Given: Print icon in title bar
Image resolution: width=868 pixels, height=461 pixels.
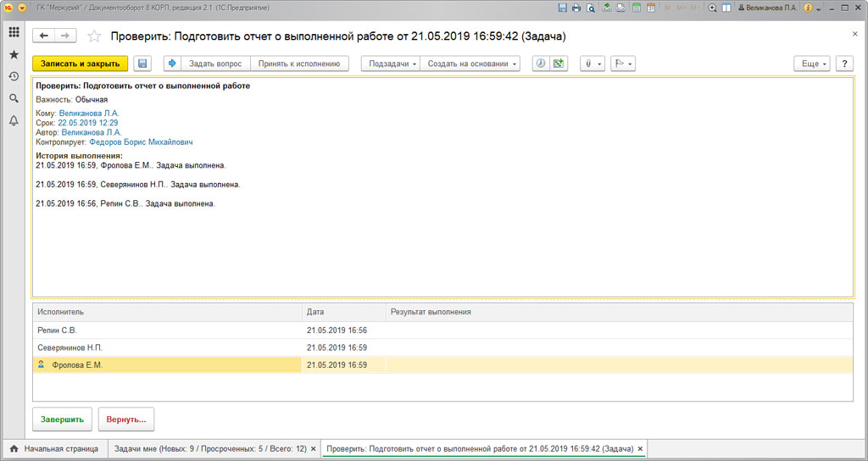Looking at the screenshot, I should pyautogui.click(x=576, y=8).
